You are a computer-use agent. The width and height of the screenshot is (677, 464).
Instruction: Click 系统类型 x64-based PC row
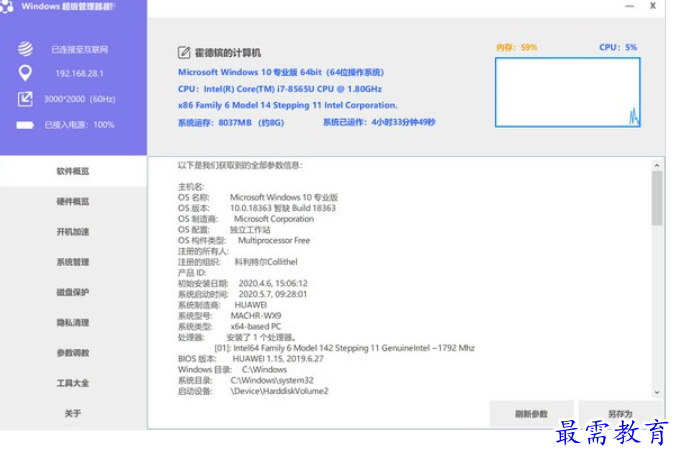pos(229,327)
